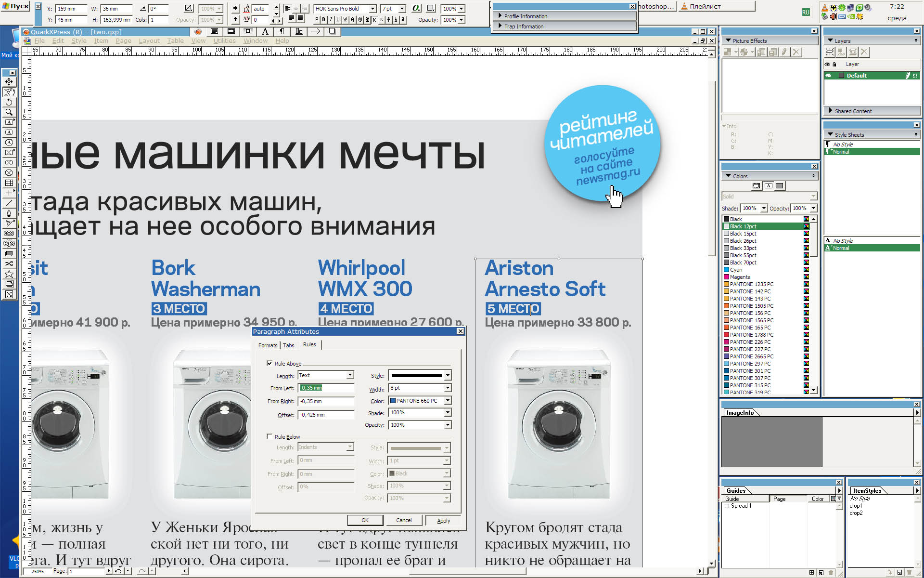Expand the Shared Content section
The height and width of the screenshot is (578, 924).
tap(831, 111)
